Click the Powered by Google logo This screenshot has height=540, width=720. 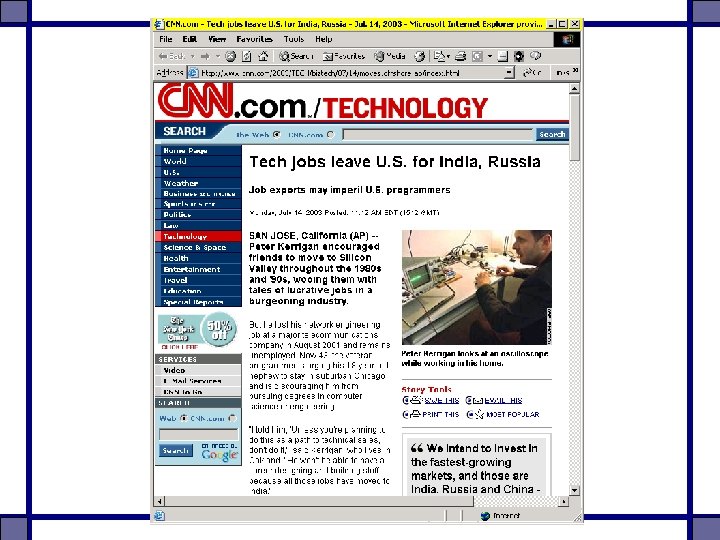[x=219, y=452]
